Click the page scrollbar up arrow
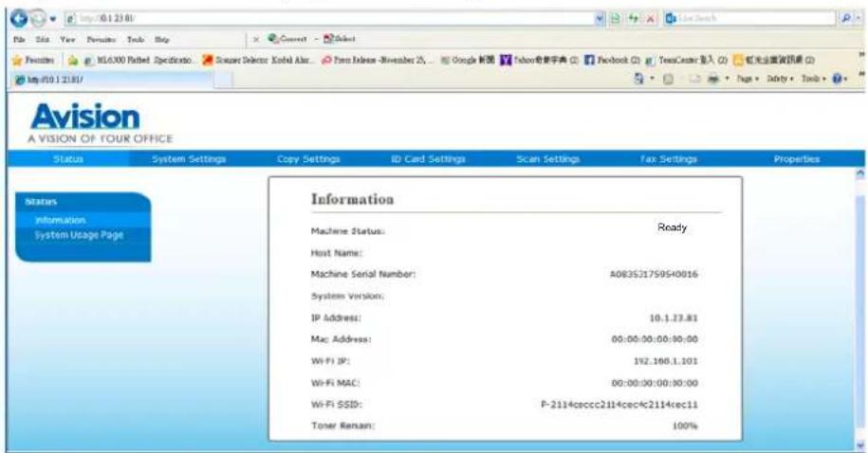Viewport: 868px width, 453px height. [x=859, y=173]
